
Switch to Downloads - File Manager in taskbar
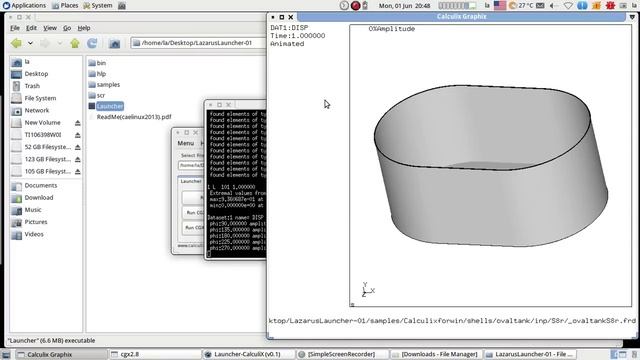(x=435, y=354)
